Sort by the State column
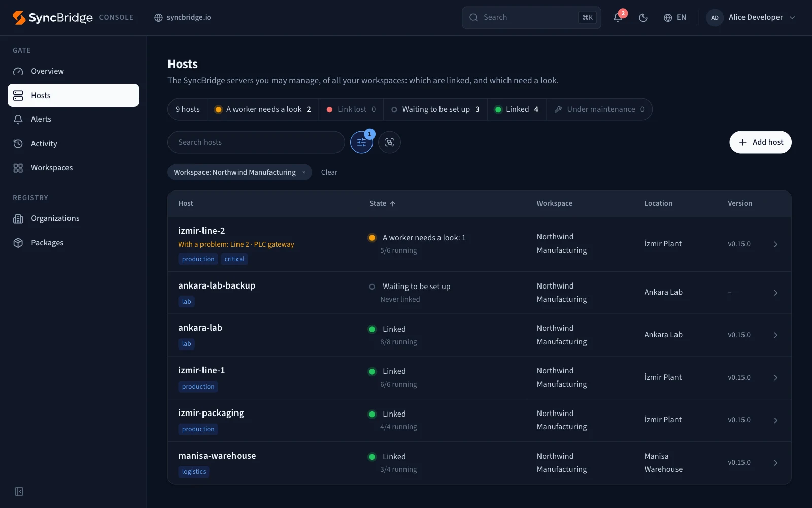Image resolution: width=812 pixels, height=508 pixels. pos(383,203)
